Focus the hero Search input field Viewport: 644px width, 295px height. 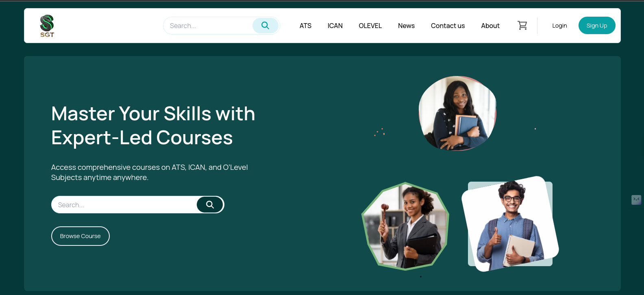pyautogui.click(x=124, y=204)
